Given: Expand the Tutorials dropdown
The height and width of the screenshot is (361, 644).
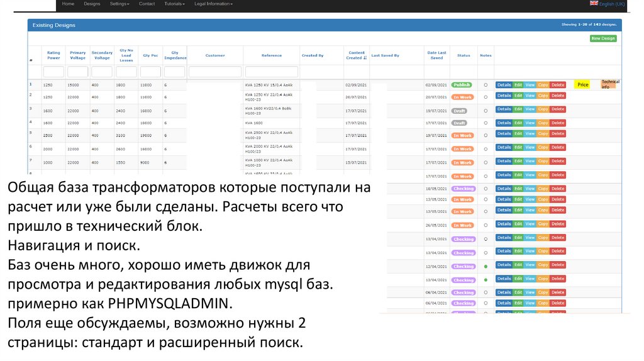Looking at the screenshot, I should tap(174, 4).
